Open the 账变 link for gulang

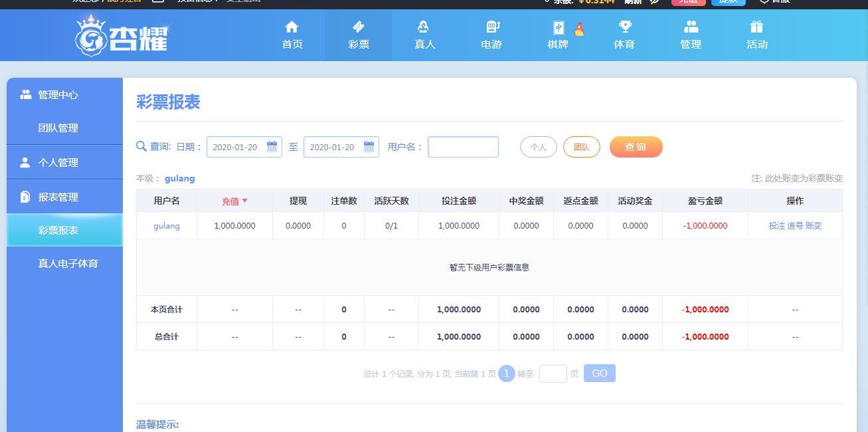pos(814,226)
